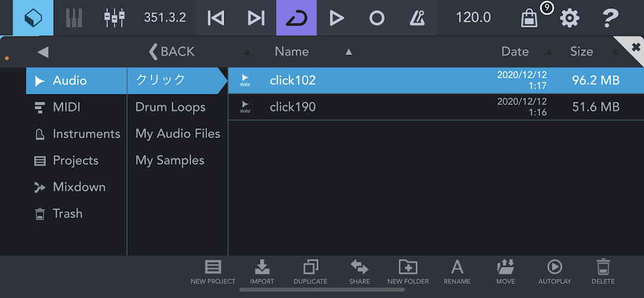Image resolution: width=644 pixels, height=298 pixels.
Task: Open the mixer view icon
Action: tap(114, 18)
